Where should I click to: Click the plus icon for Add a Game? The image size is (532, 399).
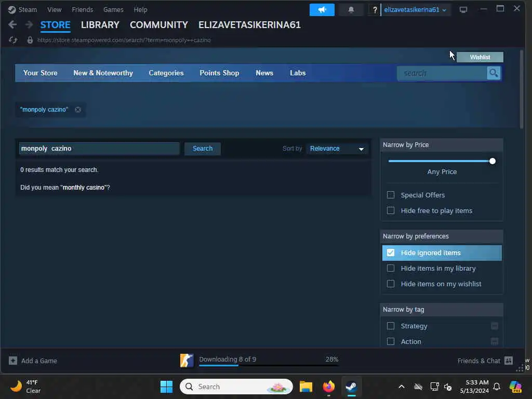click(13, 361)
